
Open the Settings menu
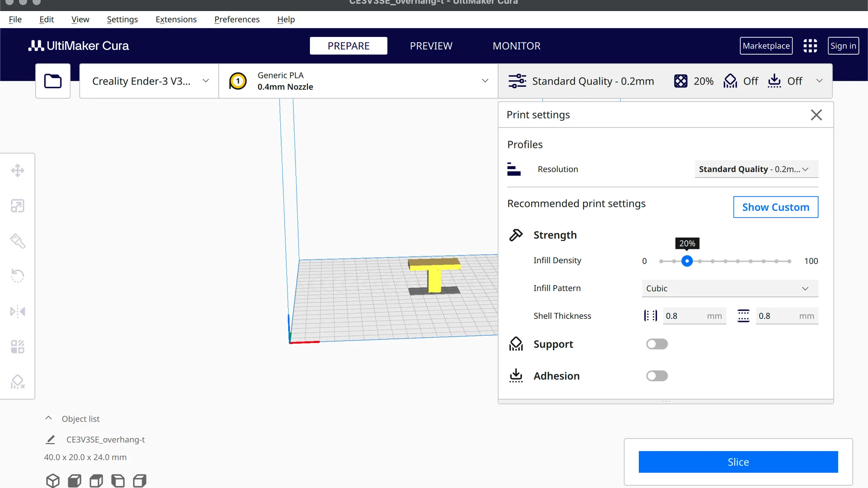click(x=122, y=20)
